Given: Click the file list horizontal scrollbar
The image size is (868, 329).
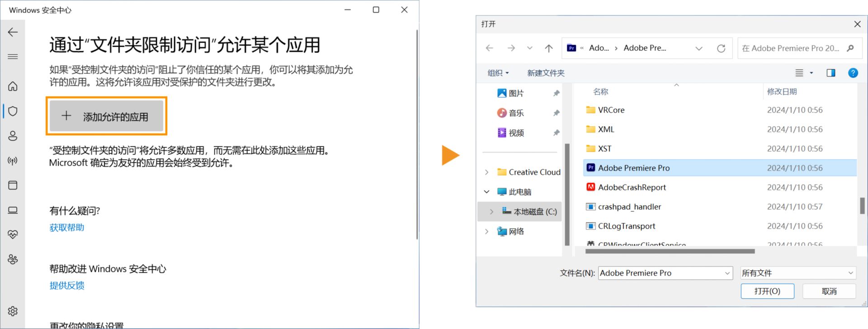Looking at the screenshot, I should (x=670, y=251).
